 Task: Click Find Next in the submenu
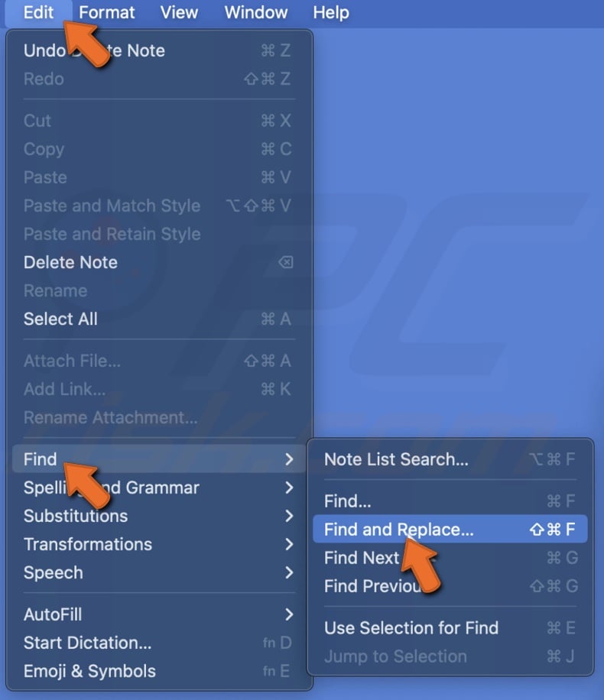tap(362, 558)
